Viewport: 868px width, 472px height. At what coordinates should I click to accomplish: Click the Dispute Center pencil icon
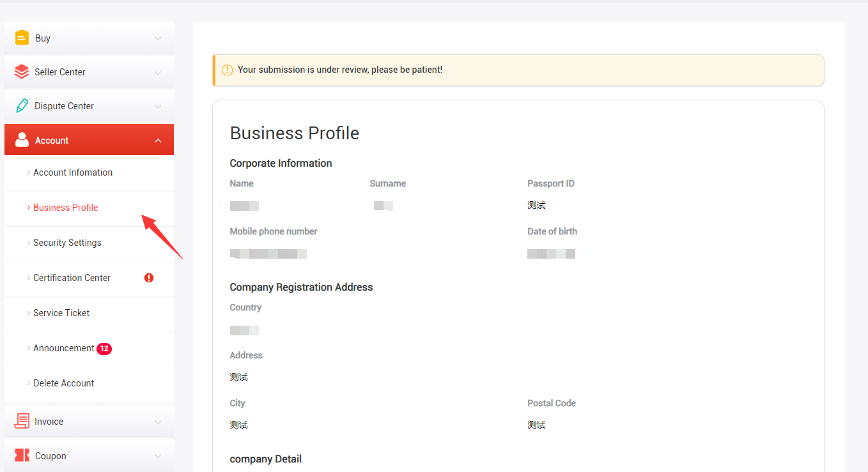pos(22,106)
